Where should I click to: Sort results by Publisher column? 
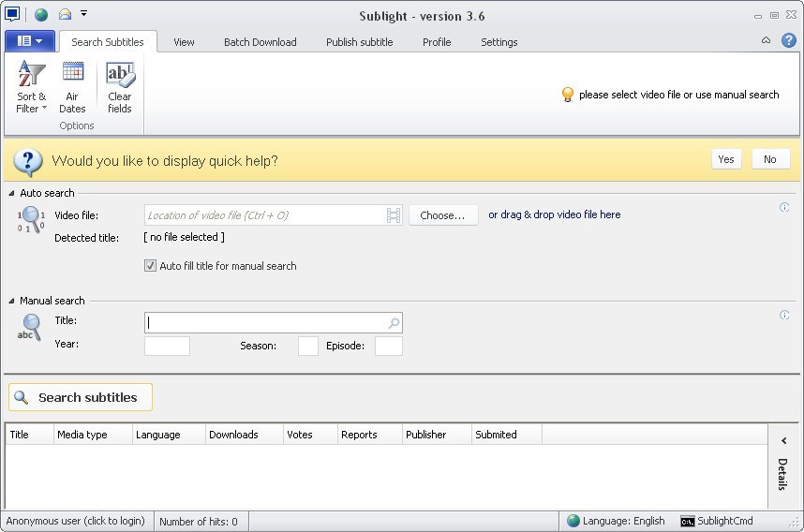(x=437, y=435)
